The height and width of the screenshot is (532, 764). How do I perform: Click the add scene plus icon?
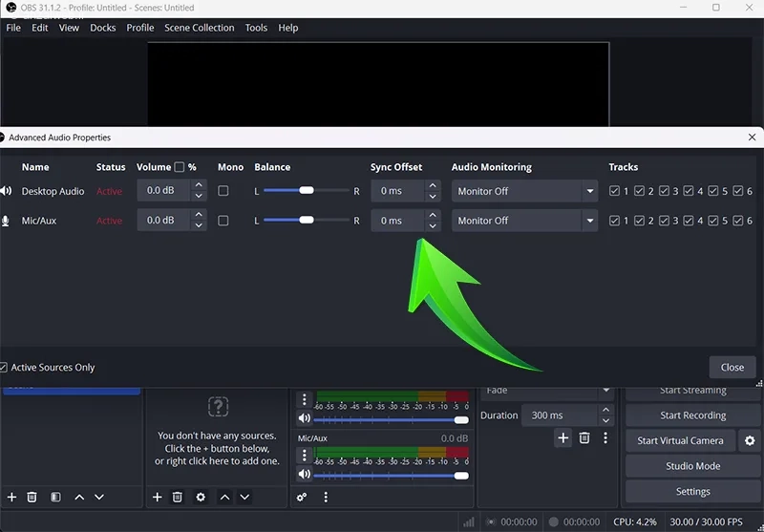[12, 497]
